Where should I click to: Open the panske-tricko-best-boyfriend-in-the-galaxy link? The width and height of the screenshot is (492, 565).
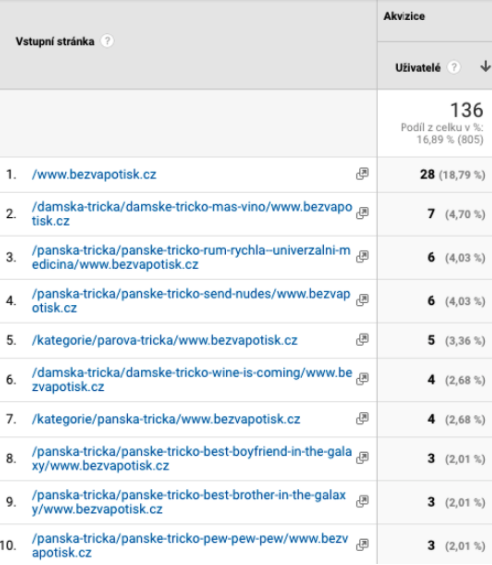point(192,458)
